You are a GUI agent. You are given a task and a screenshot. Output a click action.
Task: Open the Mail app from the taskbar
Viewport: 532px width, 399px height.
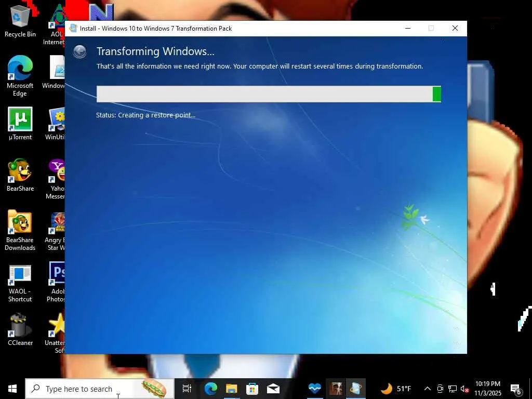coord(273,389)
